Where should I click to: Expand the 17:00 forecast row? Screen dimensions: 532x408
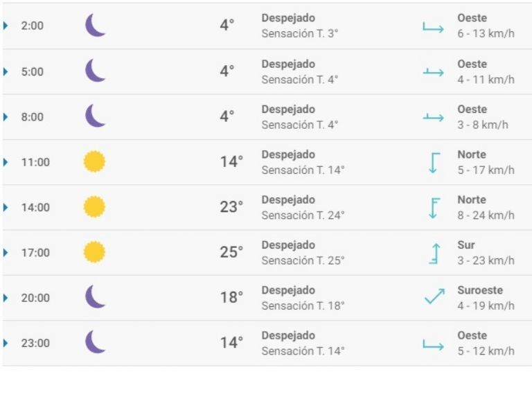click(x=6, y=253)
